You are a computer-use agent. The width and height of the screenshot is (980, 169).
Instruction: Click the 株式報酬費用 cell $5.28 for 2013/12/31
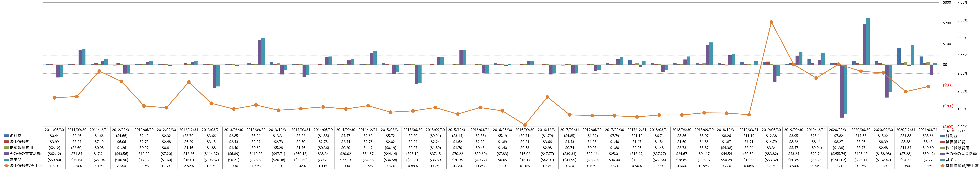click(278, 148)
